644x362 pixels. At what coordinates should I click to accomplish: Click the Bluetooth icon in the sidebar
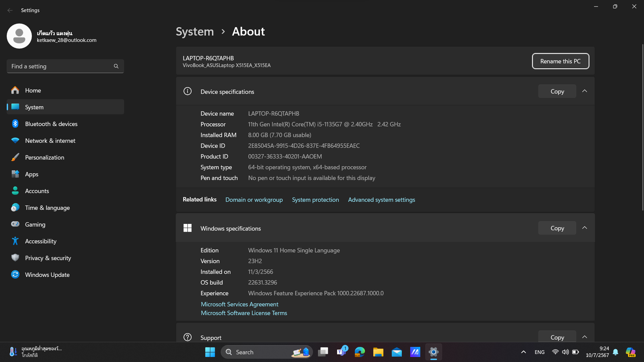(x=15, y=124)
